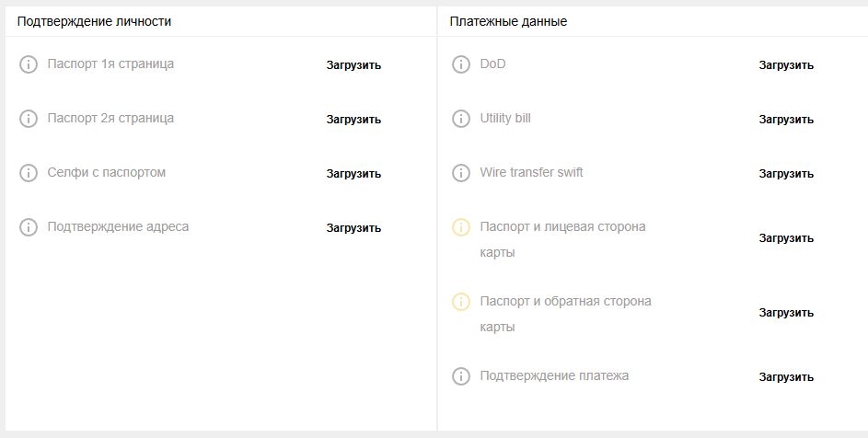The height and width of the screenshot is (438, 868).
Task: Click the info icon beside DoD
Action: point(461,64)
